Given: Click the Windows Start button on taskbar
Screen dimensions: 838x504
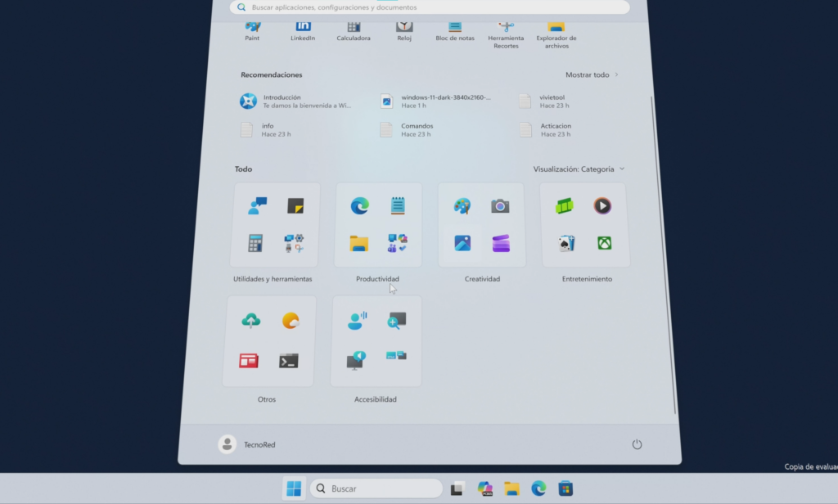Looking at the screenshot, I should pos(294,488).
